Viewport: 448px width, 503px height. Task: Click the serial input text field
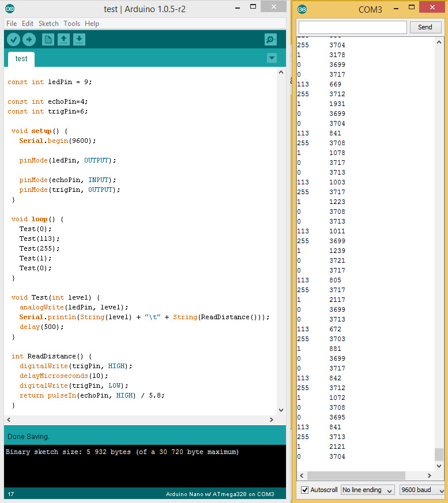point(352,27)
